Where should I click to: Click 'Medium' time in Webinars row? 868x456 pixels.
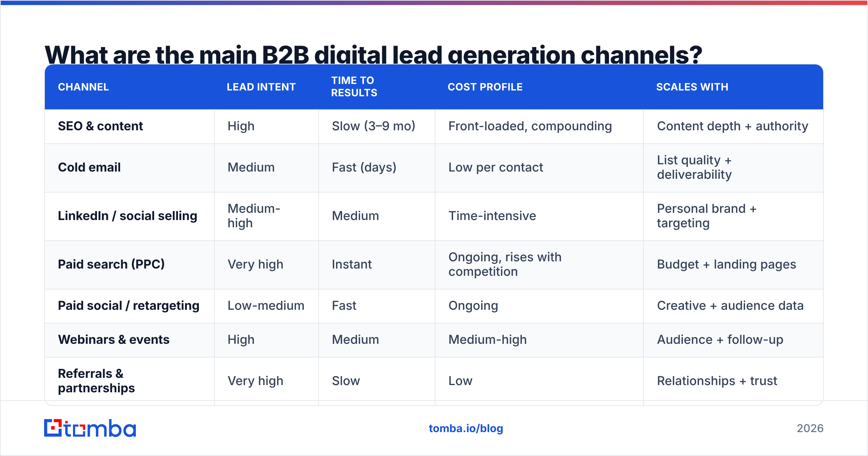click(356, 339)
